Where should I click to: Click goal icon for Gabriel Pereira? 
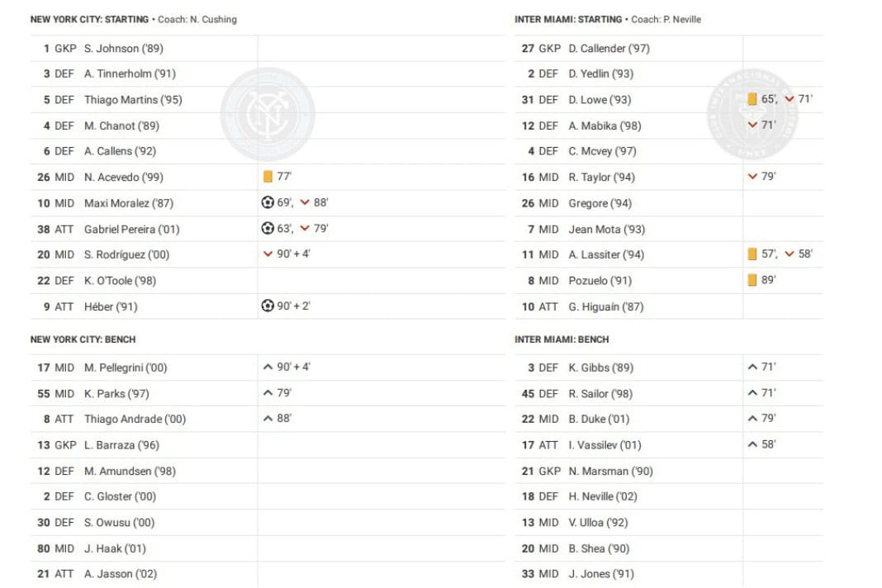pyautogui.click(x=268, y=229)
